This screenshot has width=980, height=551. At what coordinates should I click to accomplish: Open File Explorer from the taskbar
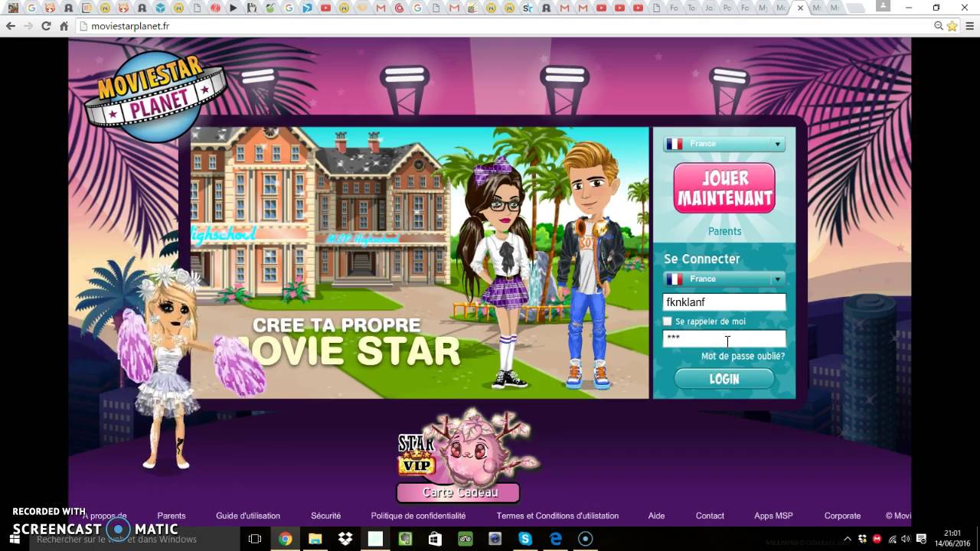click(x=315, y=539)
